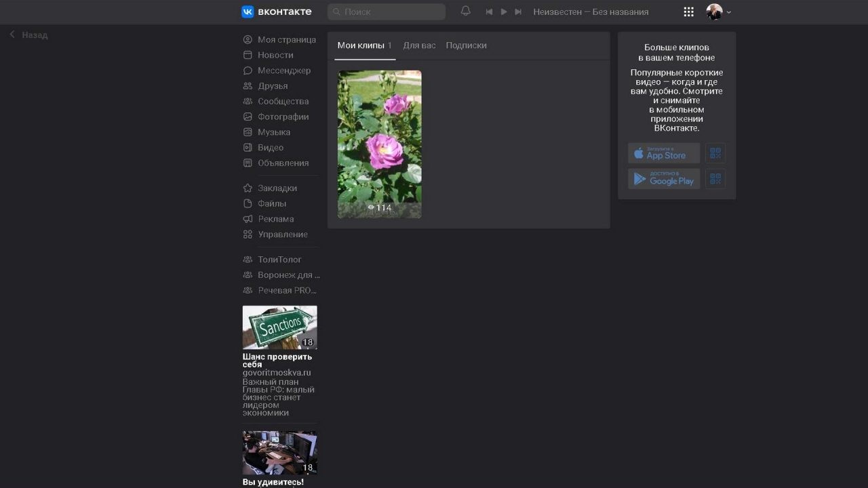
Task: Click the Музыка icon in sidebar
Action: click(248, 132)
